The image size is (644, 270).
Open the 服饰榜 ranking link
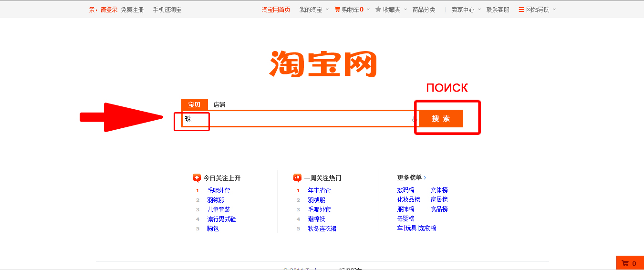[405, 209]
